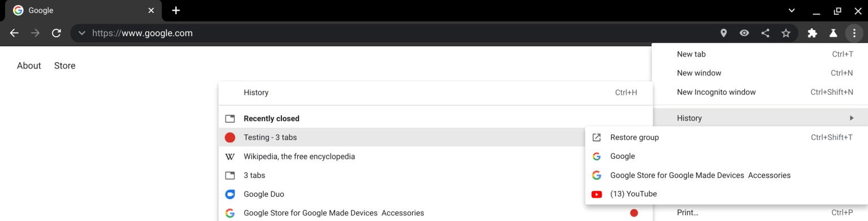Click the About link on Google page

pyautogui.click(x=29, y=66)
